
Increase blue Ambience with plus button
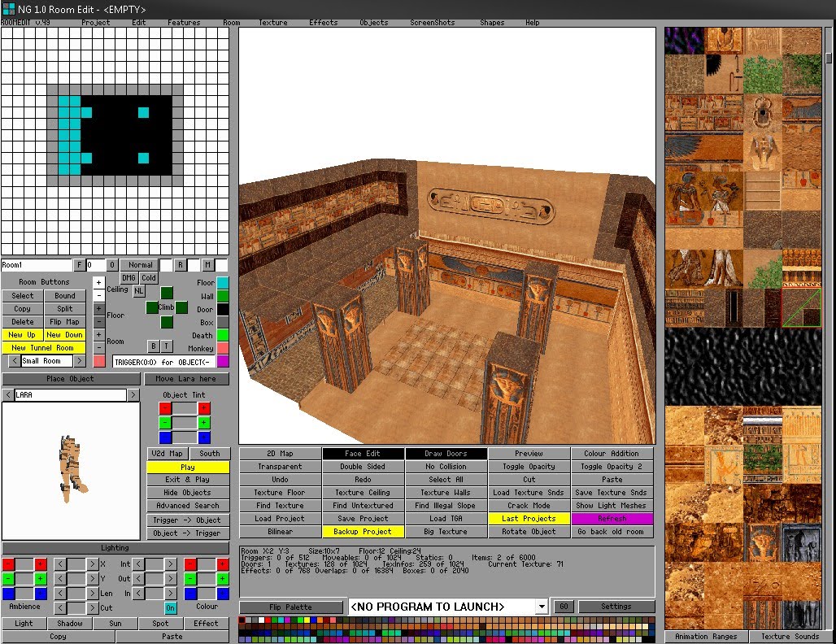[41, 594]
